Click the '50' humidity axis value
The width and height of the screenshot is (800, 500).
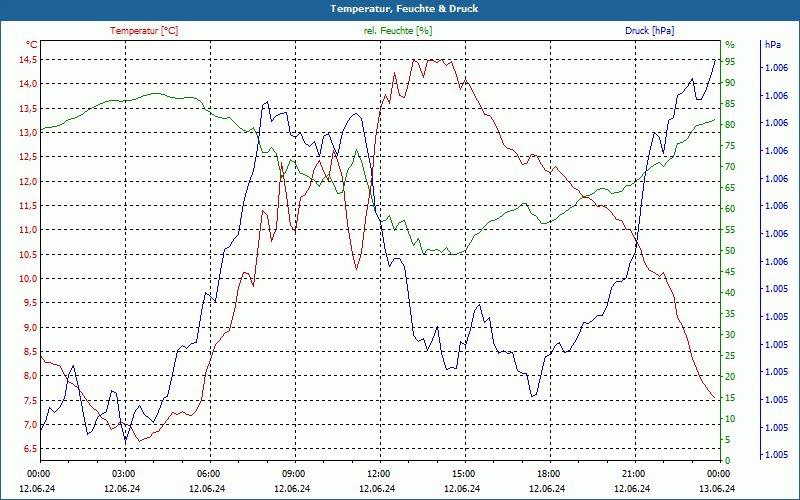(x=730, y=251)
